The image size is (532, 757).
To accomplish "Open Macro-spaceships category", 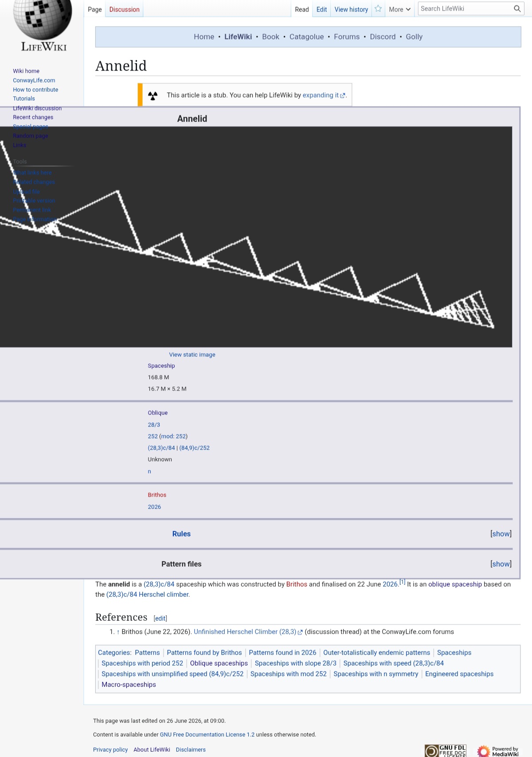I will tap(129, 684).
